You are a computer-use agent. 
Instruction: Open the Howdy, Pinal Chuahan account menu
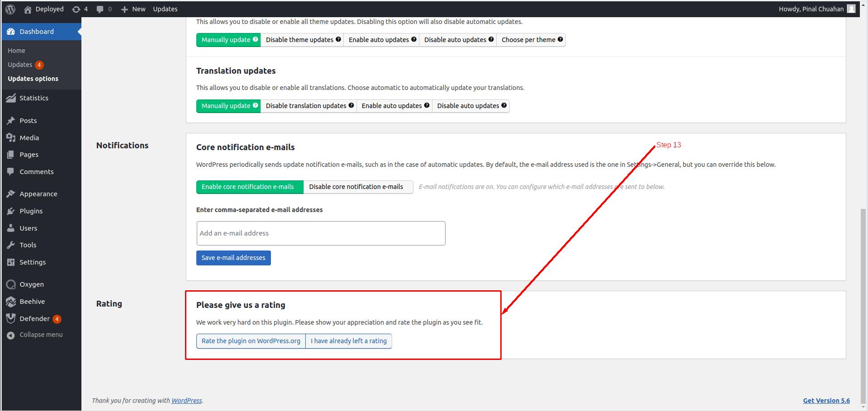point(817,9)
